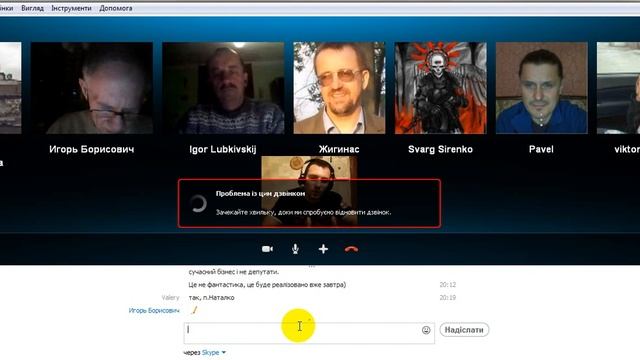The image size is (640, 360).
Task: Click message 'сучасний бізнес і не депутати.'
Action: point(234,272)
